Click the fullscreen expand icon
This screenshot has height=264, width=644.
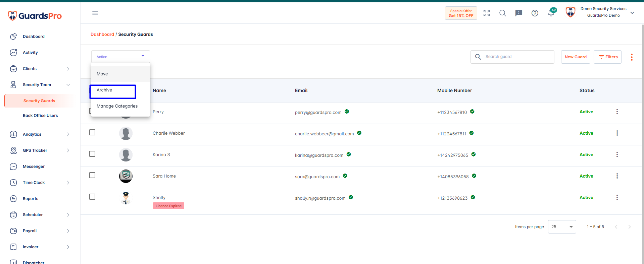click(x=487, y=13)
